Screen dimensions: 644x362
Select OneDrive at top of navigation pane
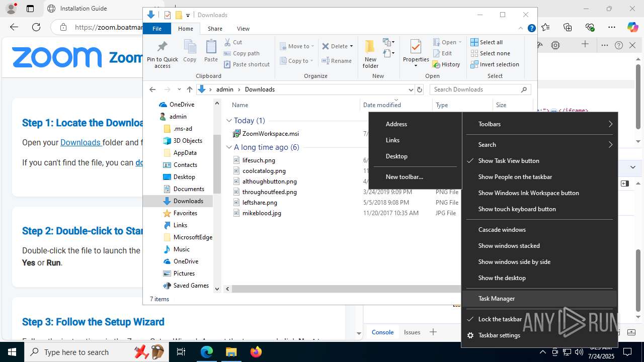click(181, 105)
